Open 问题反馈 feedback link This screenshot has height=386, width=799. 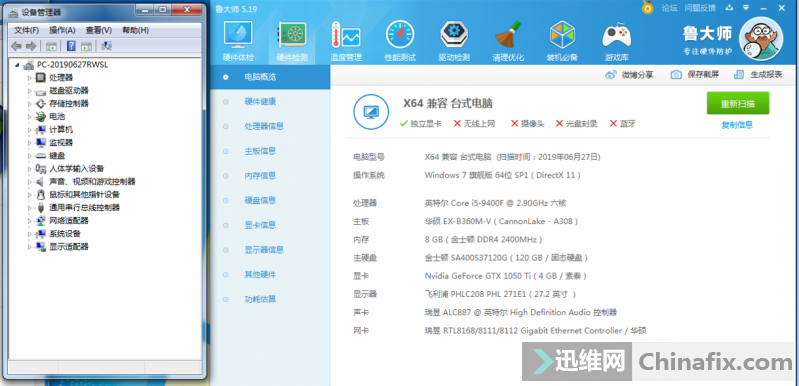700,8
